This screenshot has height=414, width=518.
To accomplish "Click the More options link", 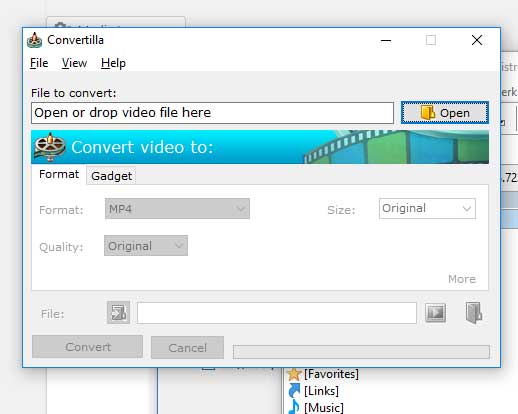I will coord(462,279).
